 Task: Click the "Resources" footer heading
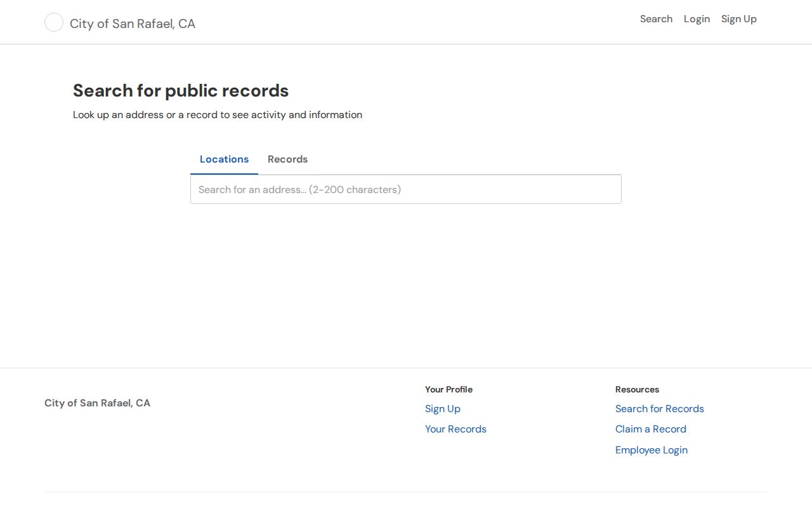click(x=637, y=389)
